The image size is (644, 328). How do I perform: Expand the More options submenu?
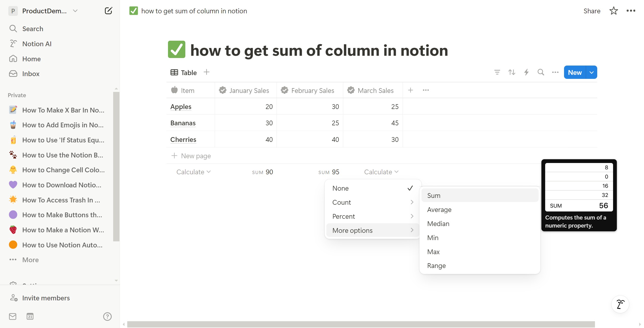(x=372, y=230)
